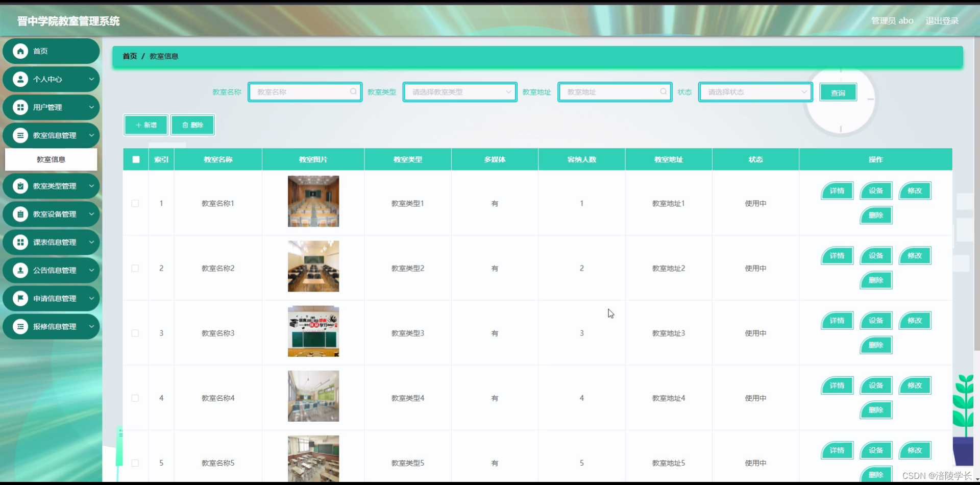Open 报修信息管理 repair management icon
The height and width of the screenshot is (485, 980).
pos(20,326)
